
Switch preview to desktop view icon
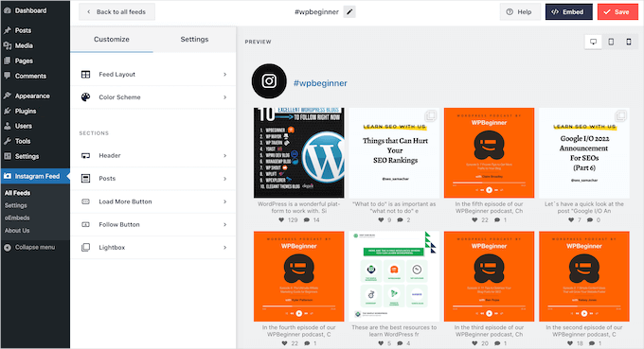click(593, 42)
